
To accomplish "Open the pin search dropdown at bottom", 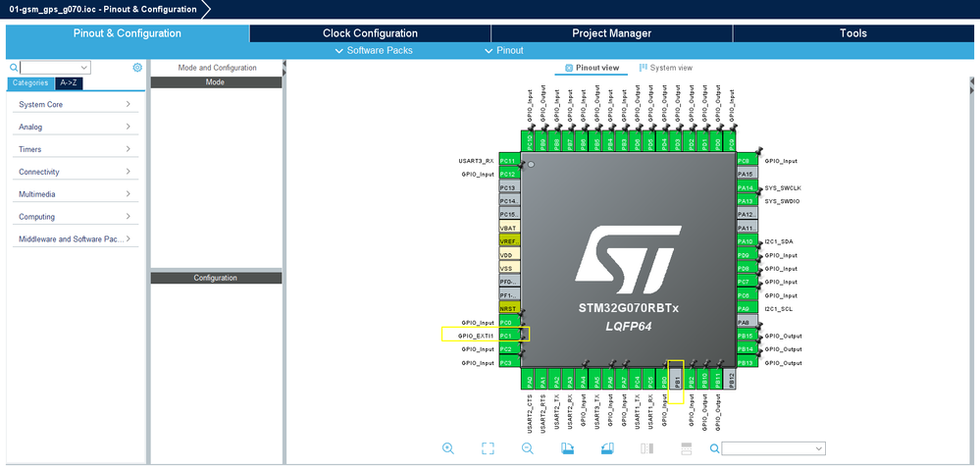I will [x=819, y=448].
